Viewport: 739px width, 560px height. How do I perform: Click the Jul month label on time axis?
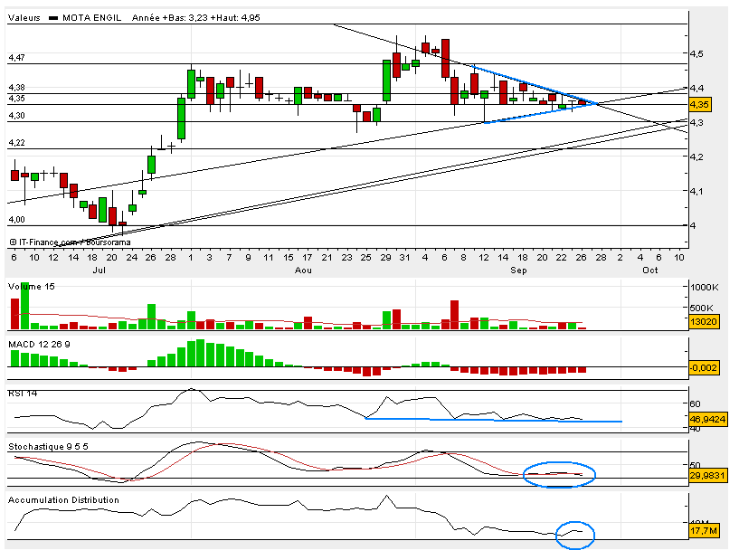click(x=99, y=271)
